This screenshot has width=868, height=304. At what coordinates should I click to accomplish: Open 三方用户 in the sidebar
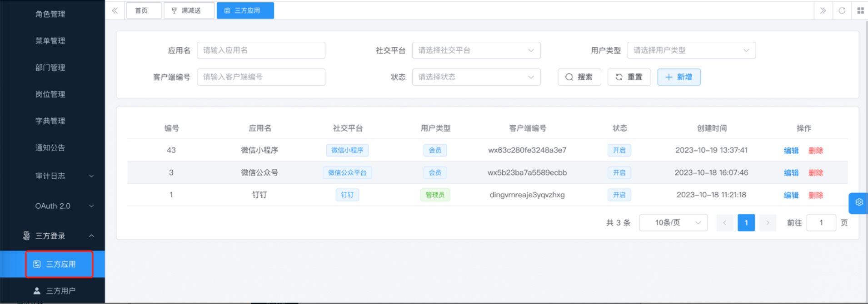pyautogui.click(x=60, y=291)
